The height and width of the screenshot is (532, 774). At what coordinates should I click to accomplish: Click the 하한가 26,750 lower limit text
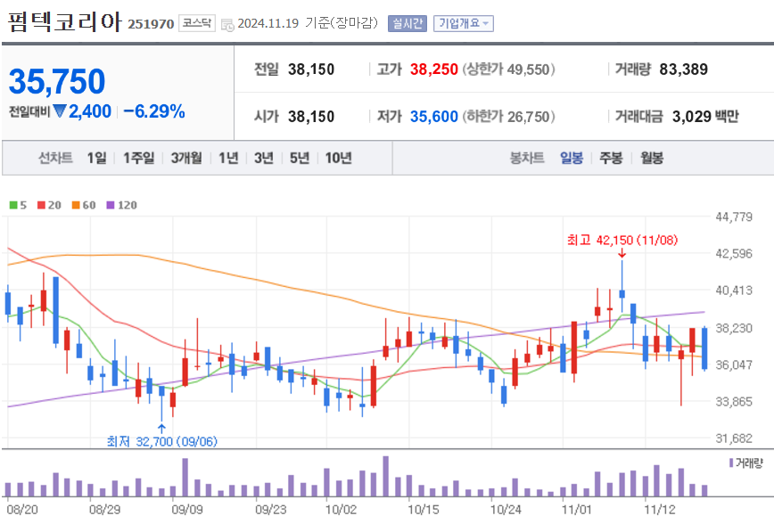508,117
